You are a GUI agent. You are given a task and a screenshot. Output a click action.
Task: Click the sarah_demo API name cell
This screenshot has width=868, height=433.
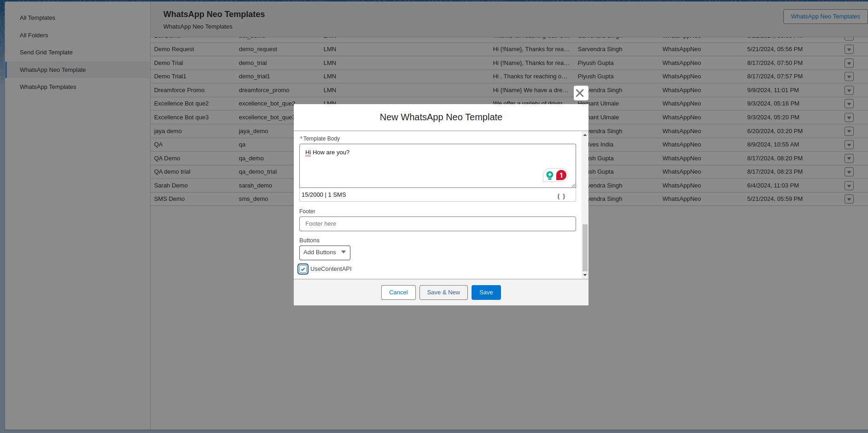(255, 186)
